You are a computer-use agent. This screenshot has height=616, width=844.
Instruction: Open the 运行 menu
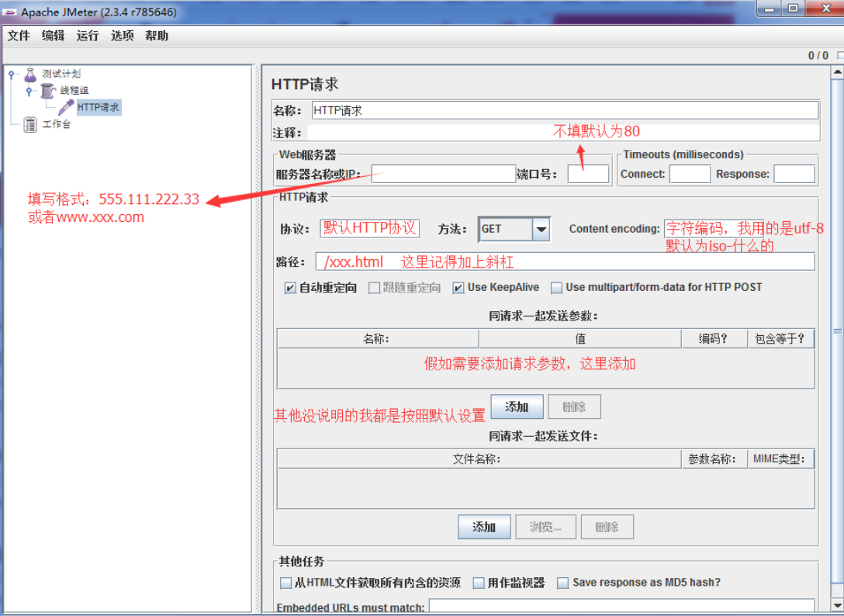coord(88,36)
